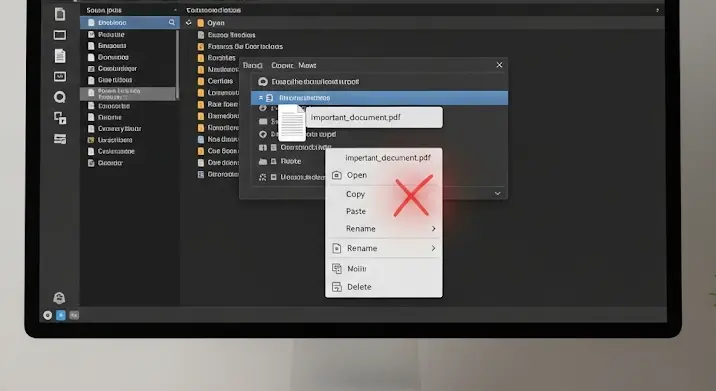
Task: Click Delete in the context menu
Action: pyautogui.click(x=359, y=287)
